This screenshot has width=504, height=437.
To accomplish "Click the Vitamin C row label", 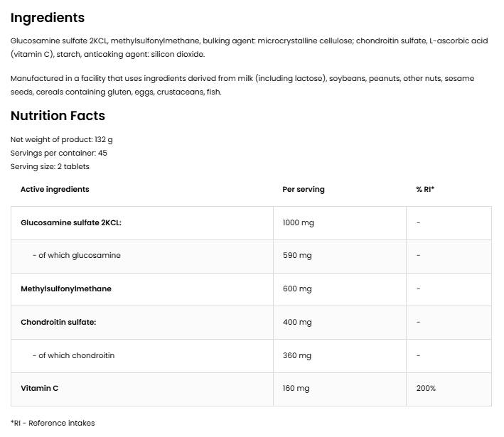I will 40,388.
